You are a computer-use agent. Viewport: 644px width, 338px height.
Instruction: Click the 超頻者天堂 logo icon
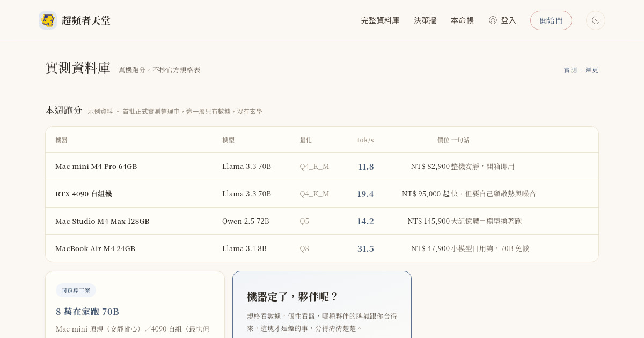[48, 20]
